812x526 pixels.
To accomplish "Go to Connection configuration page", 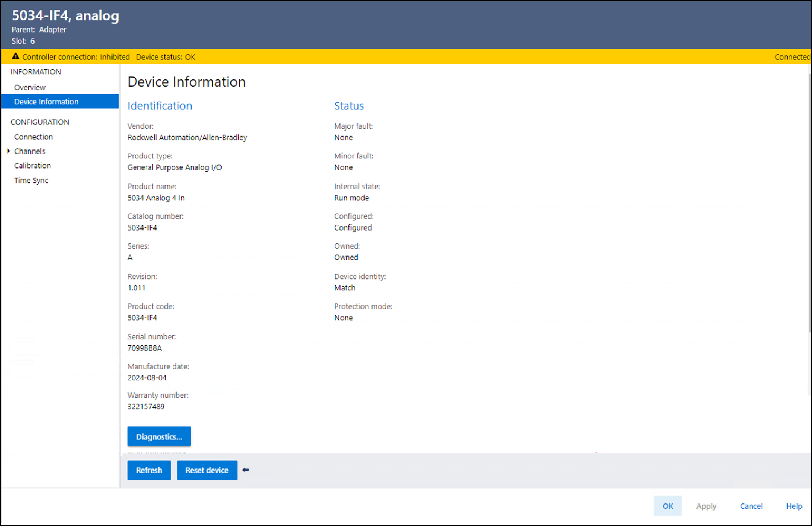I will [33, 137].
